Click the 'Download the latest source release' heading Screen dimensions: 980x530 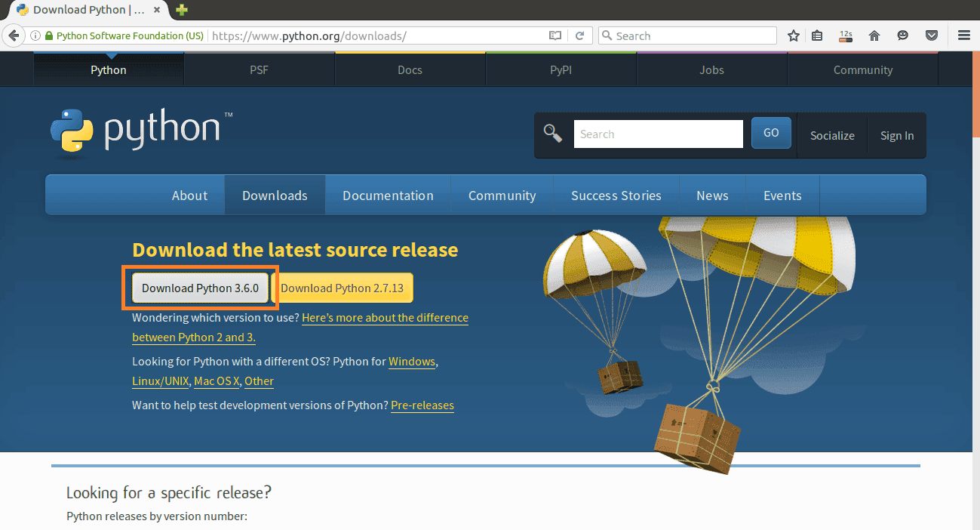[295, 250]
